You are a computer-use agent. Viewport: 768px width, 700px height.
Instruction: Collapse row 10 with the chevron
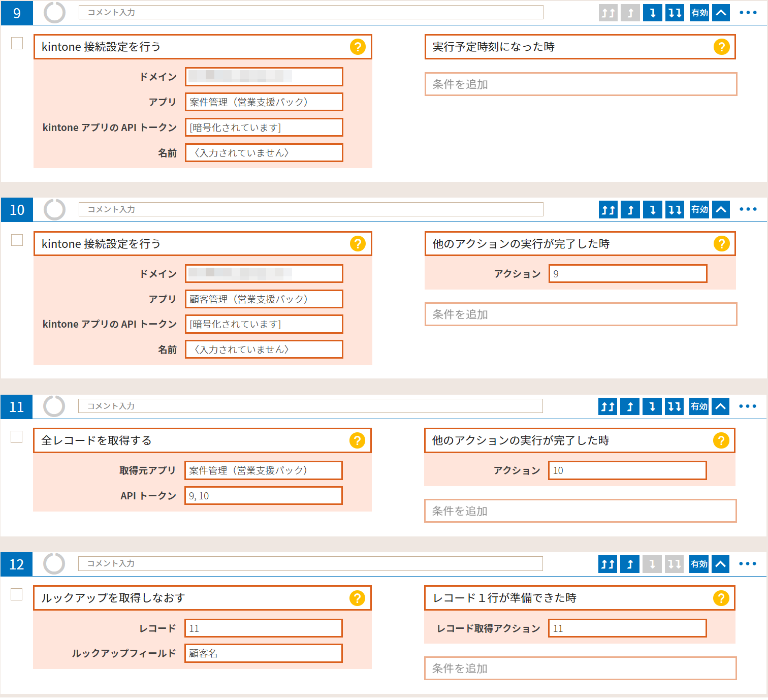click(721, 209)
